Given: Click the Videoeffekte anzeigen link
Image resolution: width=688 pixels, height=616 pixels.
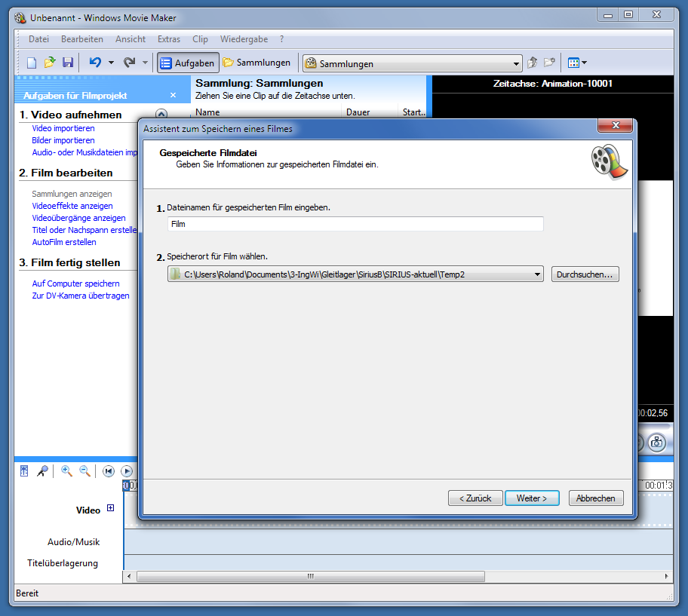Looking at the screenshot, I should [x=72, y=206].
